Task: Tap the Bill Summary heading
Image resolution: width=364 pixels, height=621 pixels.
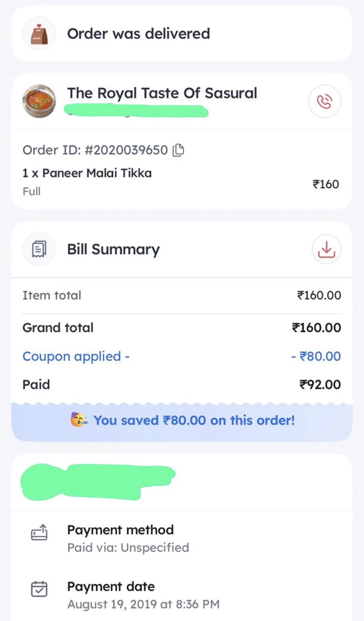Action: tap(113, 250)
